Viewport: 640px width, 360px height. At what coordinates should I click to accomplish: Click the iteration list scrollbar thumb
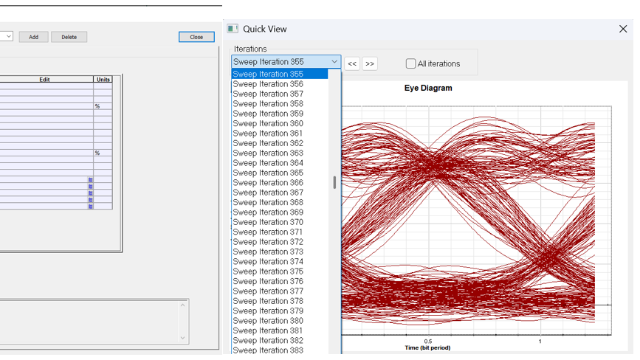[x=335, y=182]
